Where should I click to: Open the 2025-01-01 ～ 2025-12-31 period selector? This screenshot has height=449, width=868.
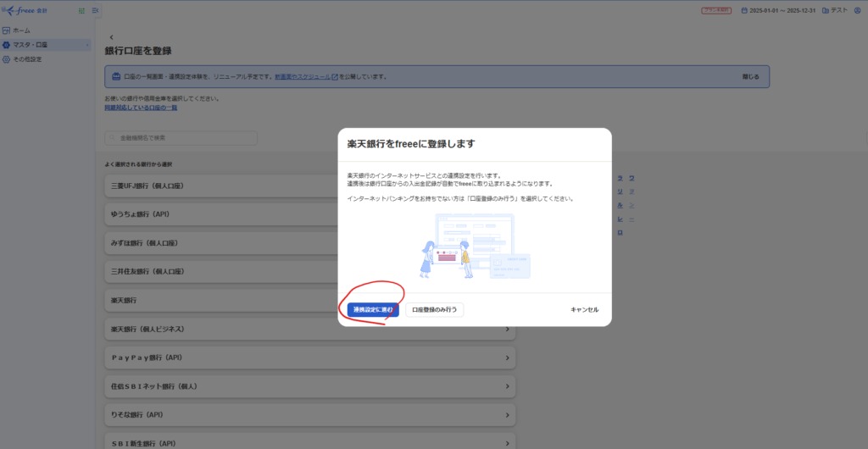coord(778,10)
